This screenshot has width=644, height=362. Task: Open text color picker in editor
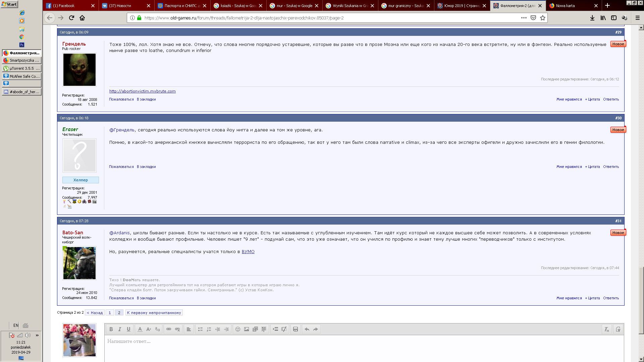tap(140, 329)
